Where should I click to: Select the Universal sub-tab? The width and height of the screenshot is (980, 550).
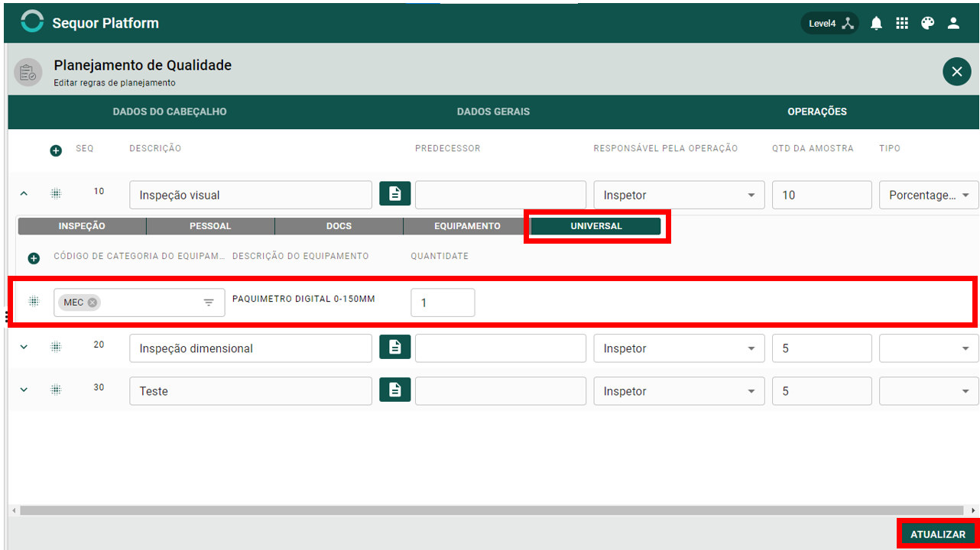pyautogui.click(x=596, y=226)
